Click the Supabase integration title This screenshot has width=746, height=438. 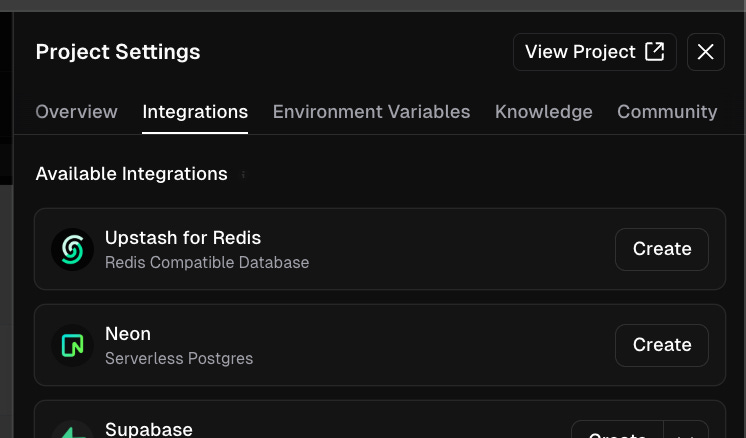pos(149,429)
